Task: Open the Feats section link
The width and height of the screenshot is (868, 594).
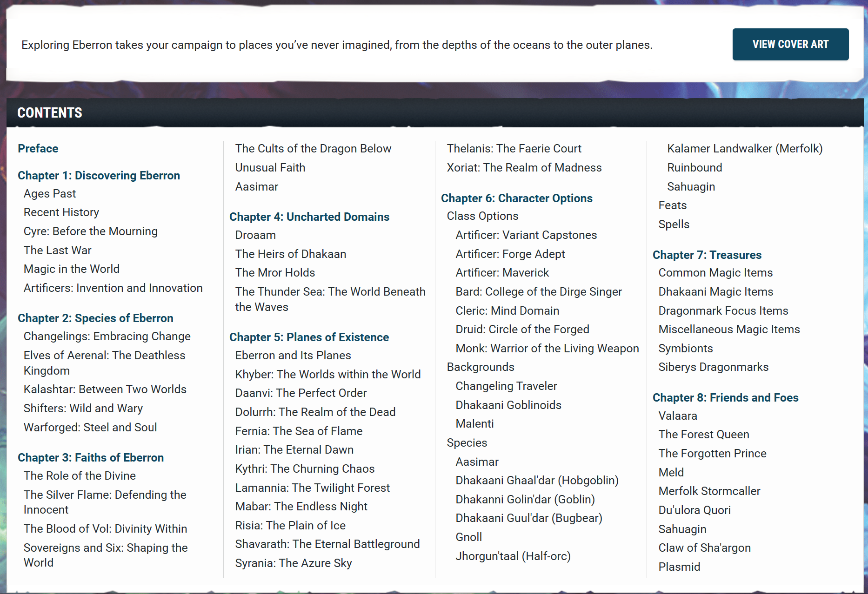Action: point(672,205)
